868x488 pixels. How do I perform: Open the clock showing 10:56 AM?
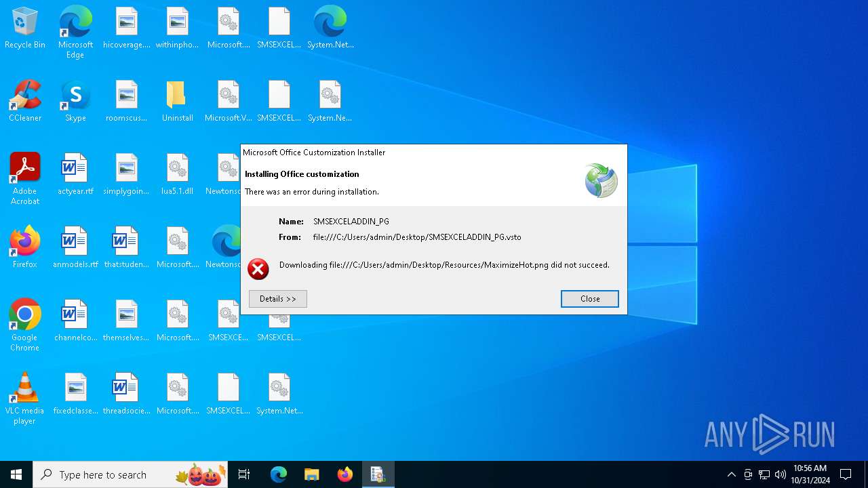(x=810, y=474)
